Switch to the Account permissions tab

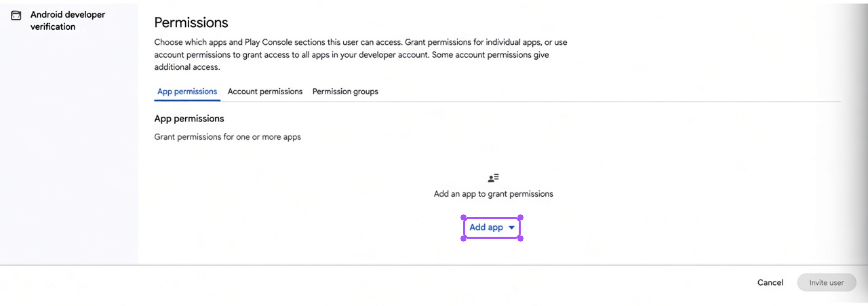(265, 92)
